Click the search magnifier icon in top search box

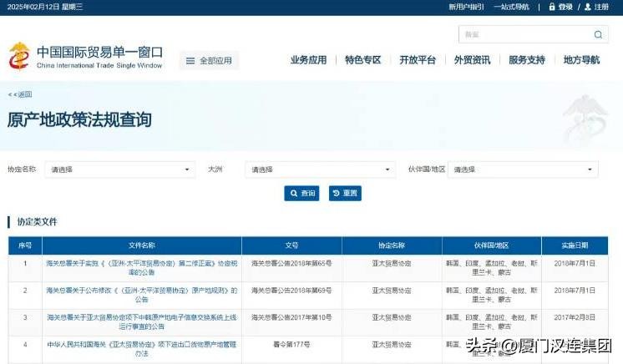tap(598, 35)
